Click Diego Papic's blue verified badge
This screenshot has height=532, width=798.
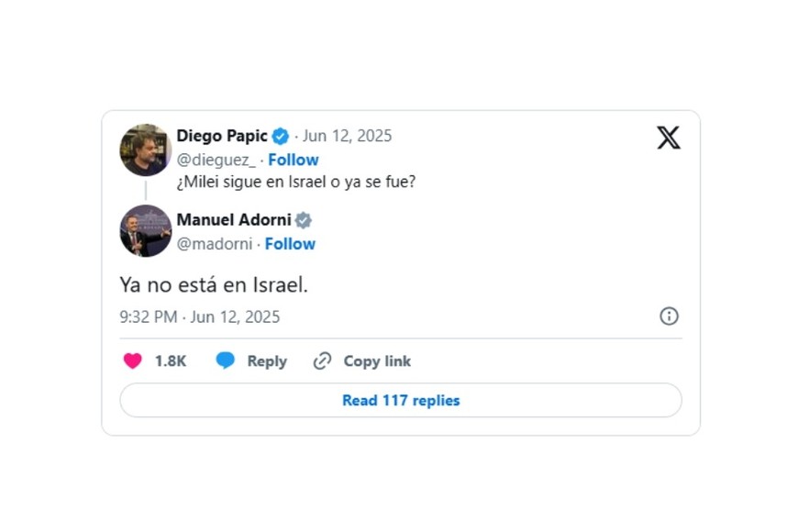coord(281,137)
